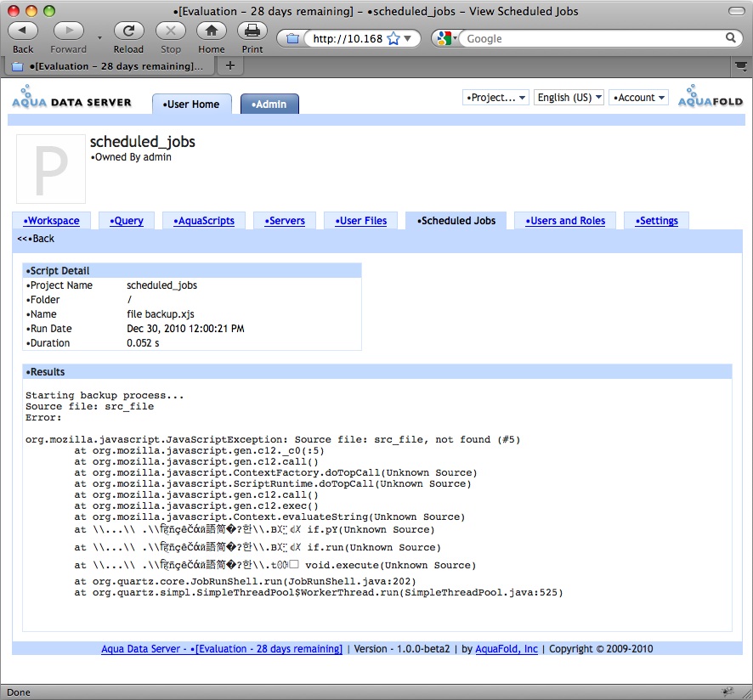Open the AquaFold, Inc footer link
Image resolution: width=753 pixels, height=700 pixels.
(x=507, y=649)
